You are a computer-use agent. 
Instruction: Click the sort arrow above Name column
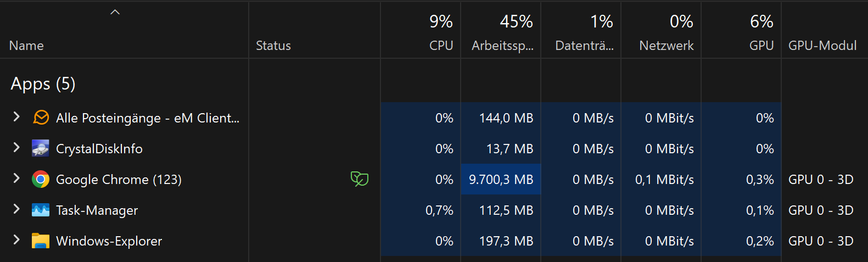(x=115, y=12)
